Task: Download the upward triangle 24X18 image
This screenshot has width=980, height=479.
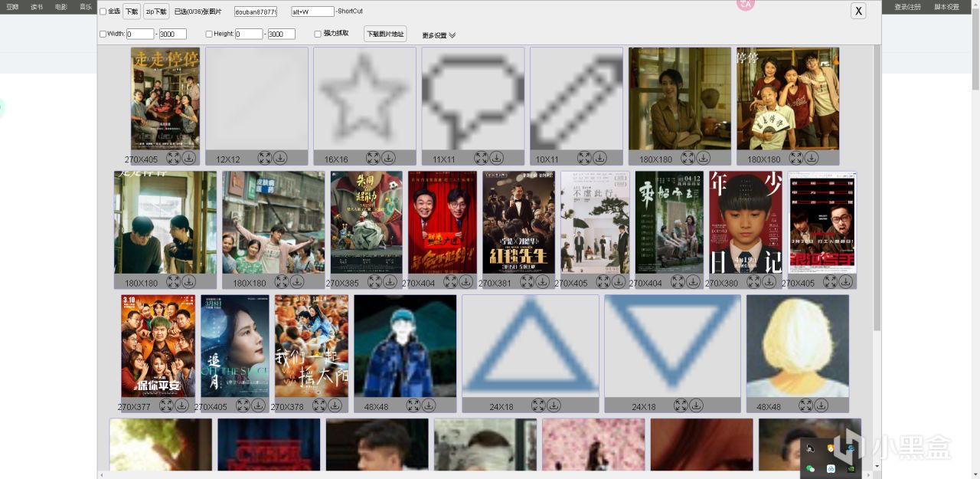Action: [x=554, y=405]
